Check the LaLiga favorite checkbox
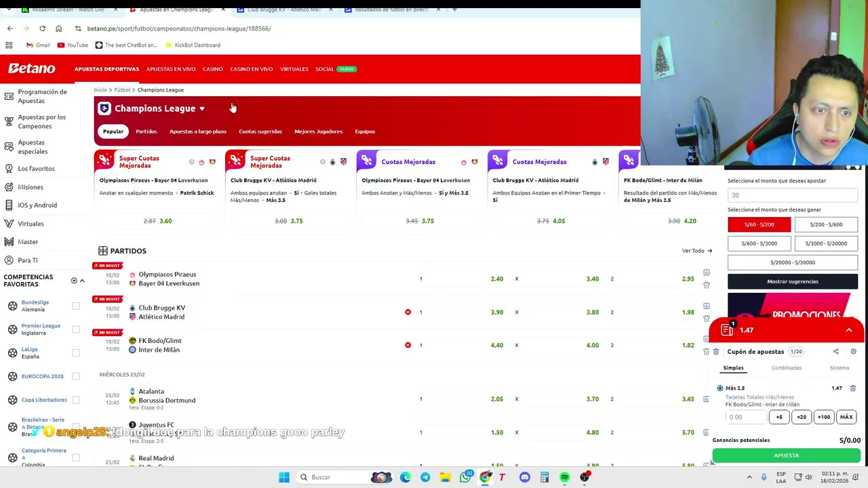868x488 pixels. click(x=76, y=352)
